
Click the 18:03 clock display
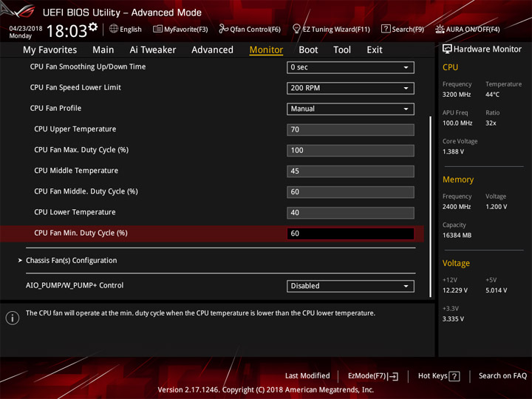click(x=66, y=31)
